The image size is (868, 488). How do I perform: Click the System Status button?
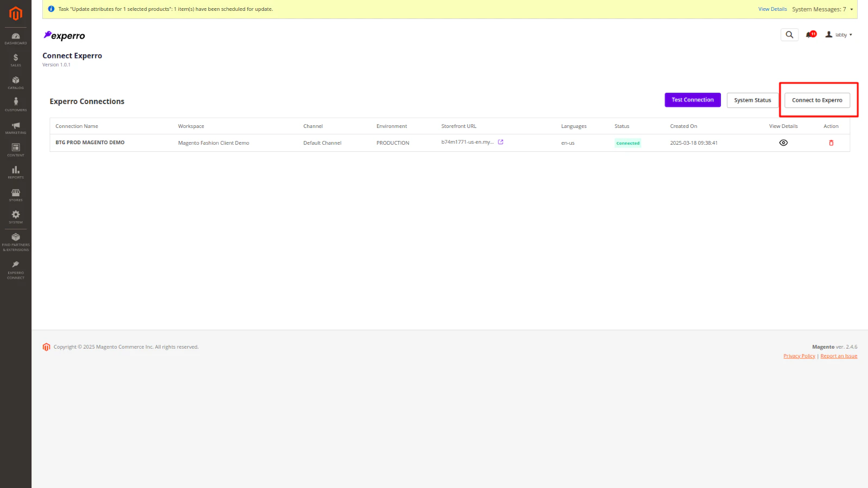coord(752,100)
